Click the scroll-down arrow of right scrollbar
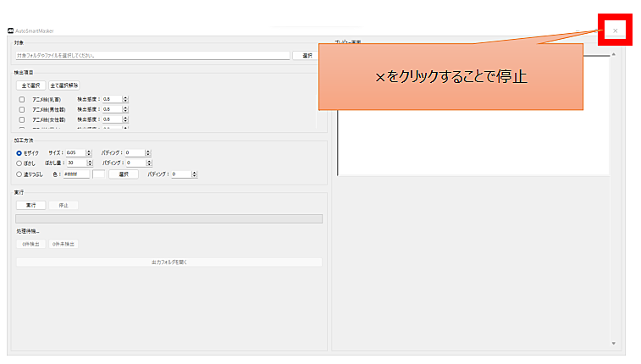Viewport: 641px width, 364px height. pyautogui.click(x=615, y=343)
